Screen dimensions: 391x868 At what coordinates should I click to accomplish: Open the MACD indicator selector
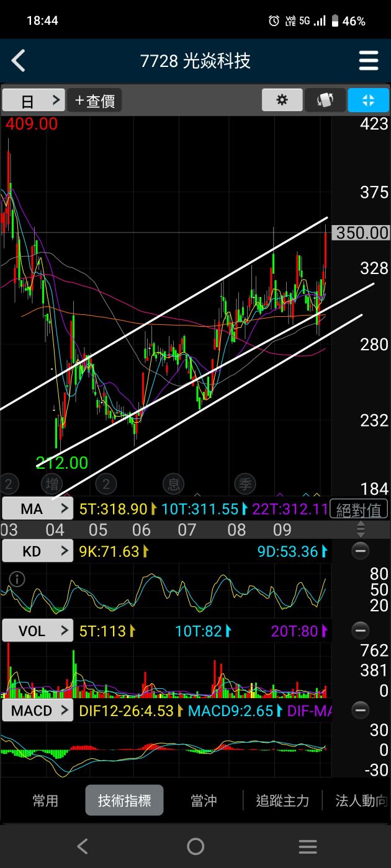(x=38, y=711)
